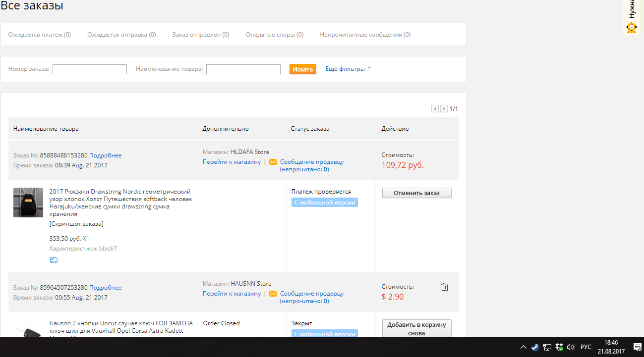This screenshot has width=644, height=357.
Task: Open the Рюкзаки Drawstring Nordic product title
Action: (x=120, y=203)
